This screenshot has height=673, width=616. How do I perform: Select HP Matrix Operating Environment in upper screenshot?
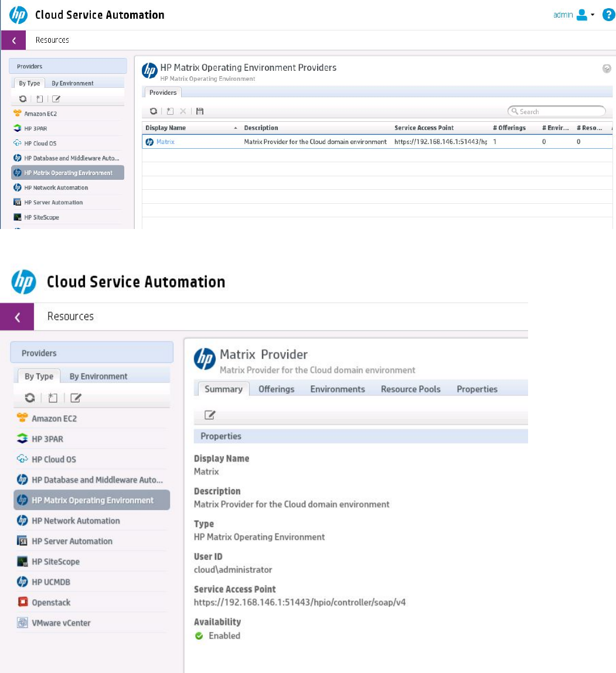67,173
